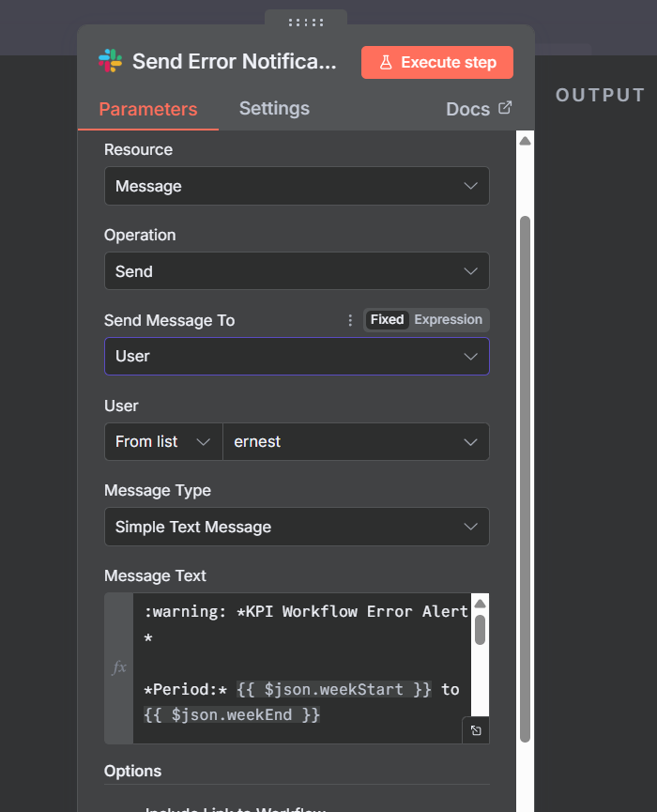Image resolution: width=657 pixels, height=812 pixels.
Task: Click the Execute step button
Action: coord(437,62)
